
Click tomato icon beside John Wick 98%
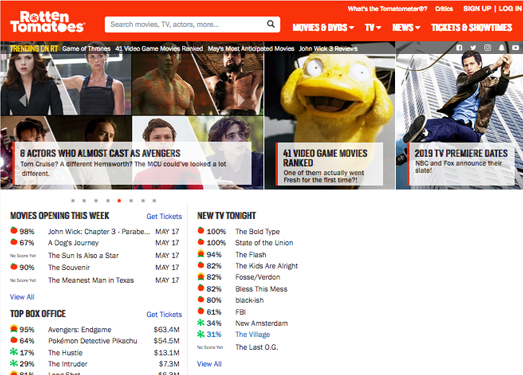14,230
